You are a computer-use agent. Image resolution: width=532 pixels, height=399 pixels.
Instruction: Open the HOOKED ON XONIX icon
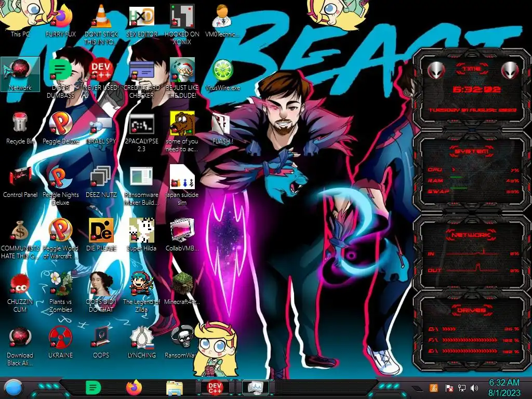(x=182, y=24)
